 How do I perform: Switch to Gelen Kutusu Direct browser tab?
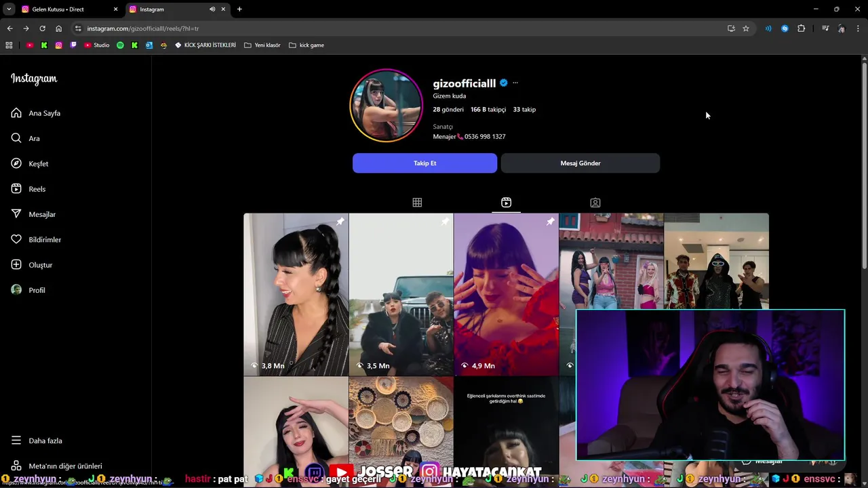click(68, 9)
